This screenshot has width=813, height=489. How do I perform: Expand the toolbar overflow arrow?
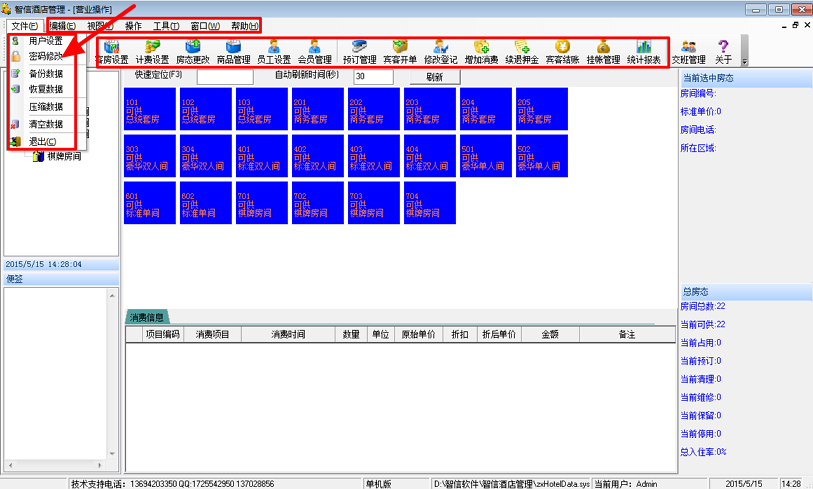(745, 62)
